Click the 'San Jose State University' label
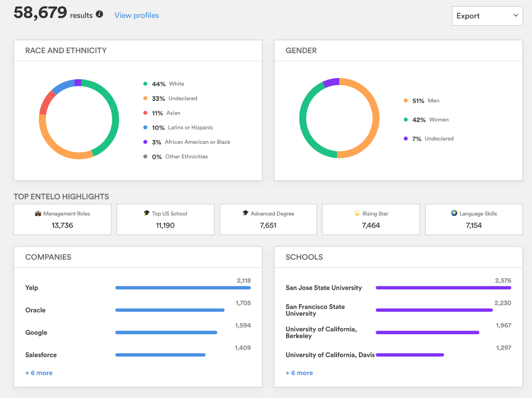This screenshot has width=532, height=398. [x=323, y=288]
